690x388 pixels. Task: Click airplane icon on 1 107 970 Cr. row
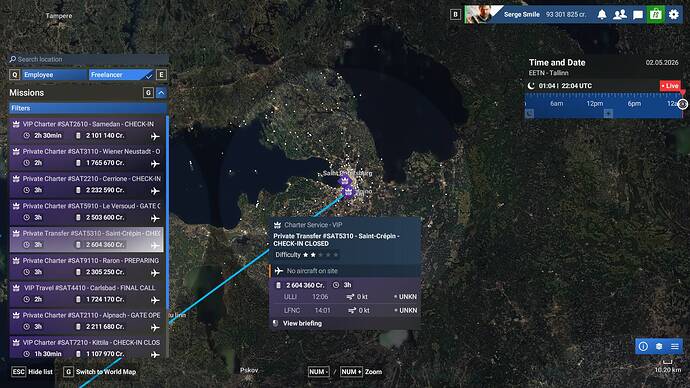click(x=155, y=354)
